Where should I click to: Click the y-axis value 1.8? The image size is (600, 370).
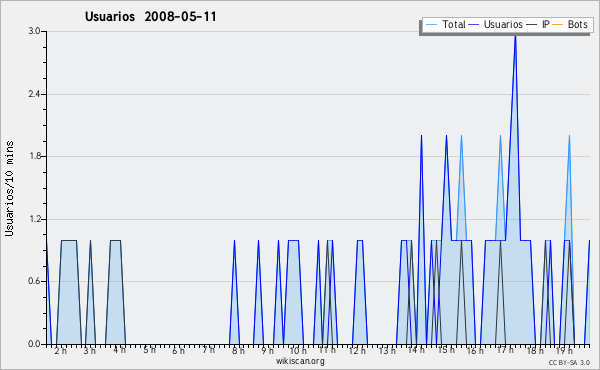[x=34, y=156]
